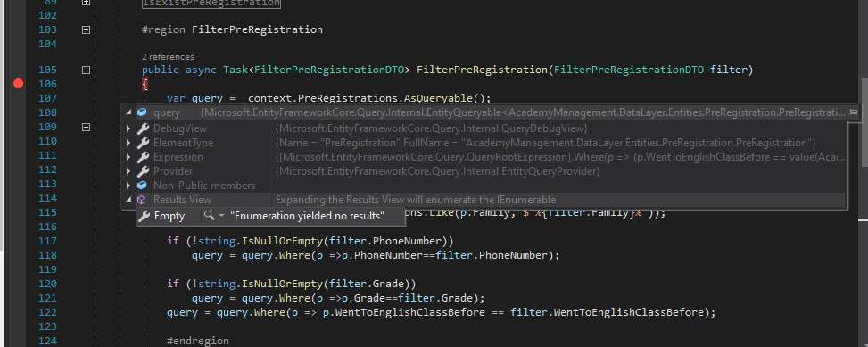Screen dimensions: 868x347
Task: Open the '2 references' CodeLens link
Action: (169, 56)
